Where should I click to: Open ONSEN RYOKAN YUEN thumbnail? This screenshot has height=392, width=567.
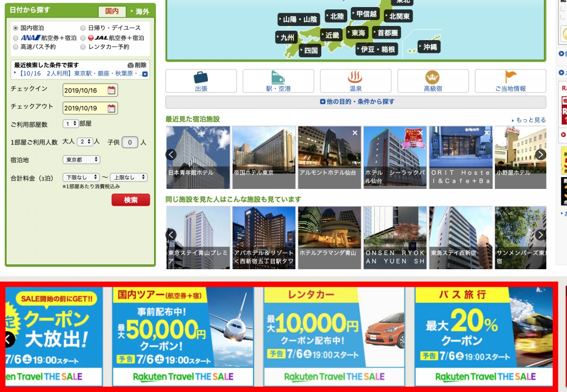coord(395,238)
